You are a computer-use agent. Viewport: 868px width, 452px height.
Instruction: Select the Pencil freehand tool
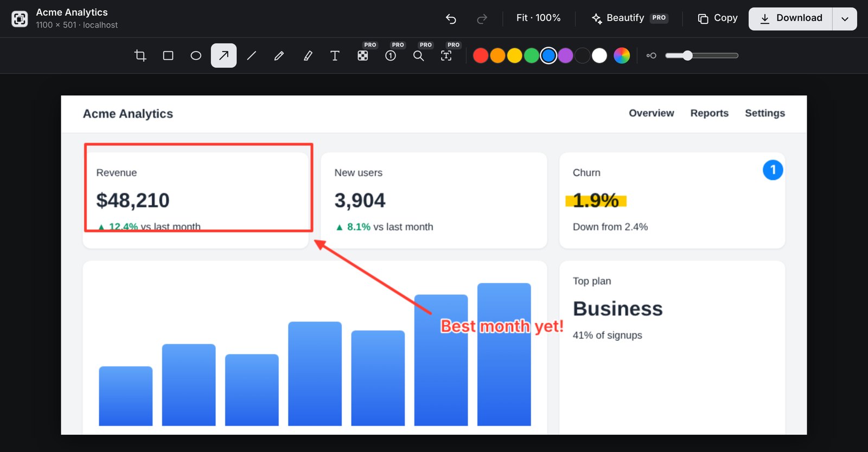point(279,55)
